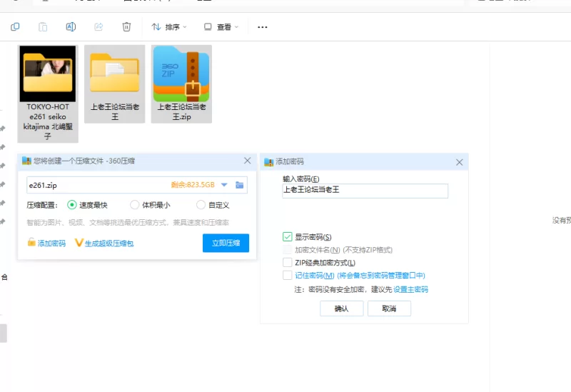Select the 上老王论坛当老王.zip archive file
The height and width of the screenshot is (392, 571).
[181, 84]
